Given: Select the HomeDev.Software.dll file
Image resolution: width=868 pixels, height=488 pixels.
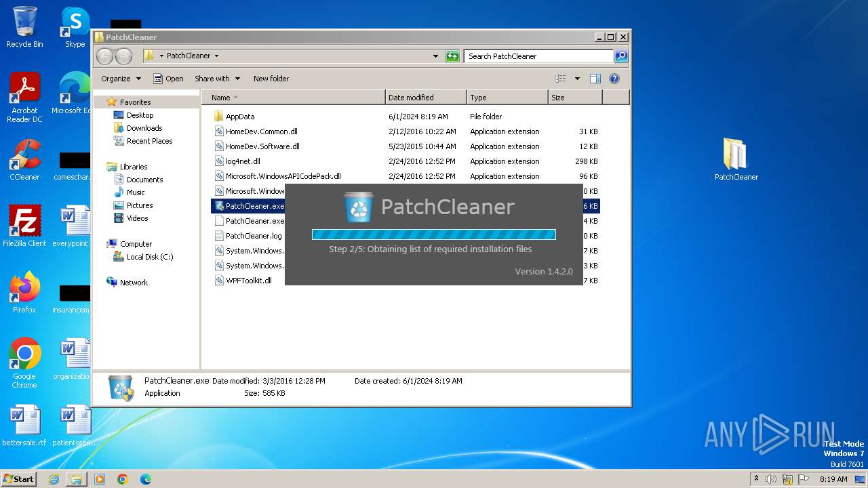Looking at the screenshot, I should point(406,146).
